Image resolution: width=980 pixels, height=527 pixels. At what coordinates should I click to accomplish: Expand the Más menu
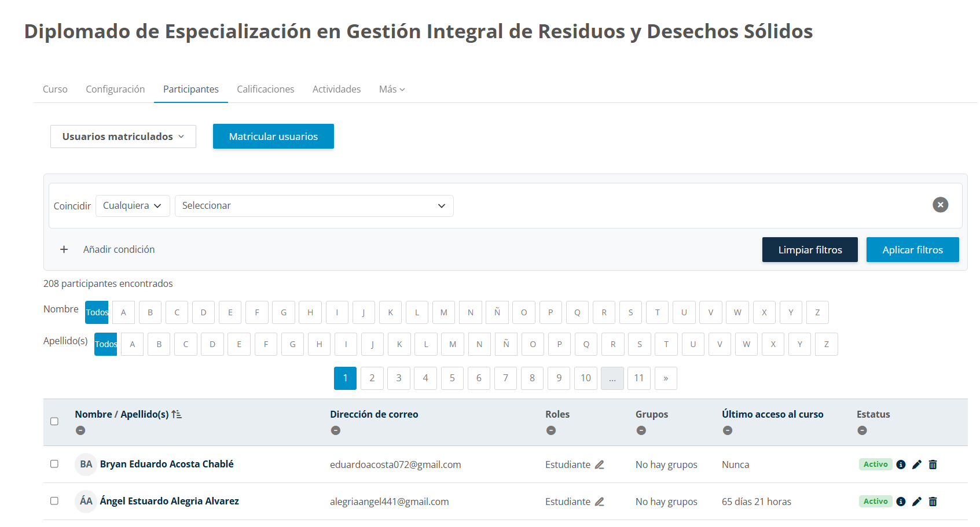point(392,89)
